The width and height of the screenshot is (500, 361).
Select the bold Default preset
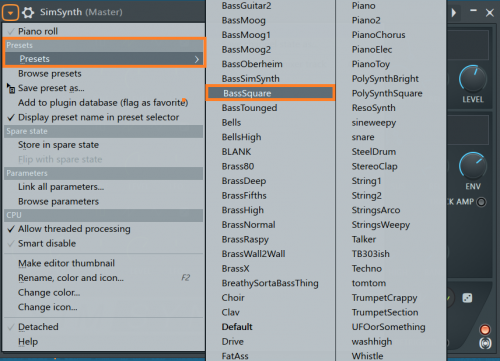tap(237, 327)
